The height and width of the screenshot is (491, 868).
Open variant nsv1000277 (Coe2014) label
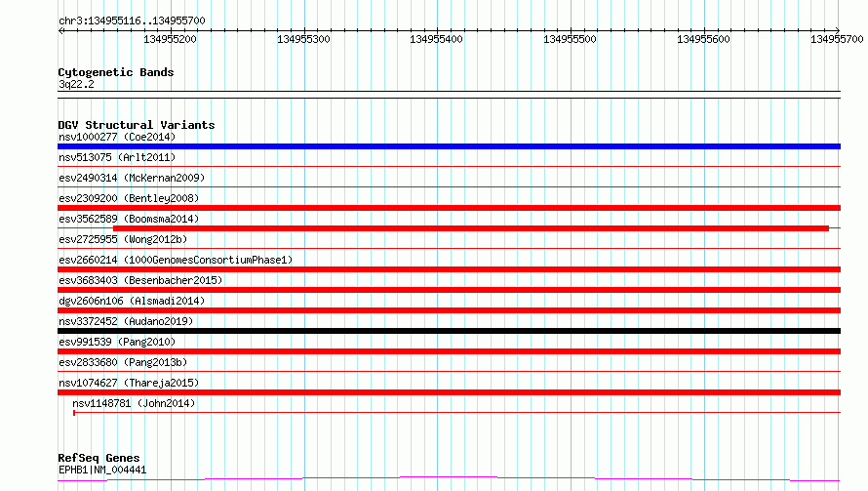(117, 137)
